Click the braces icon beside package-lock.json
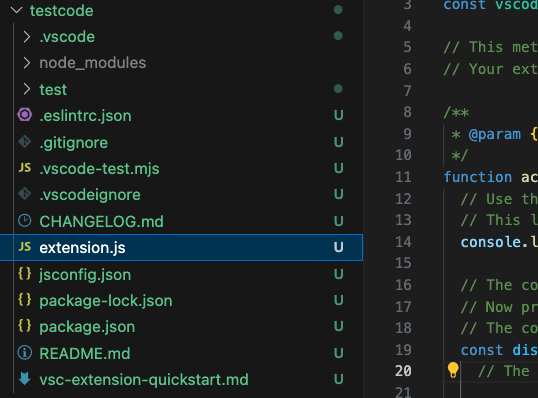The image size is (538, 398). click(x=25, y=300)
